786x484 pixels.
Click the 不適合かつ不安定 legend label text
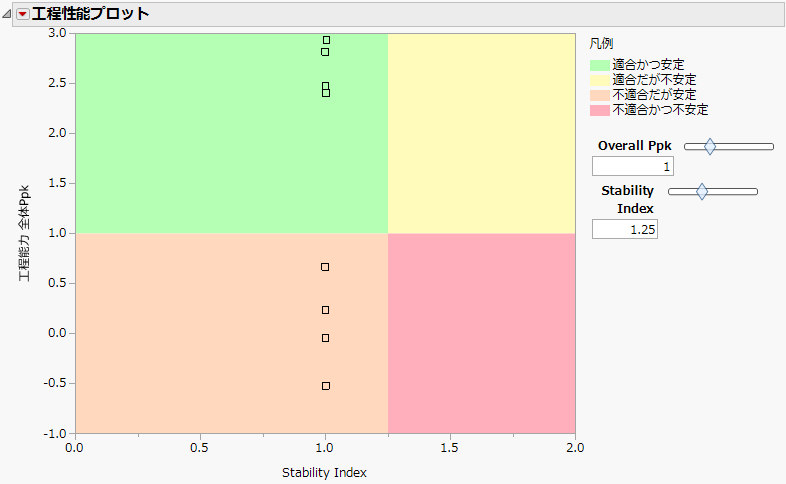click(660, 110)
